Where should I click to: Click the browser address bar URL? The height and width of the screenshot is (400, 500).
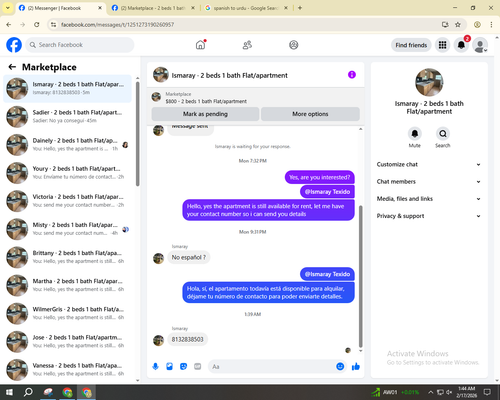(117, 24)
